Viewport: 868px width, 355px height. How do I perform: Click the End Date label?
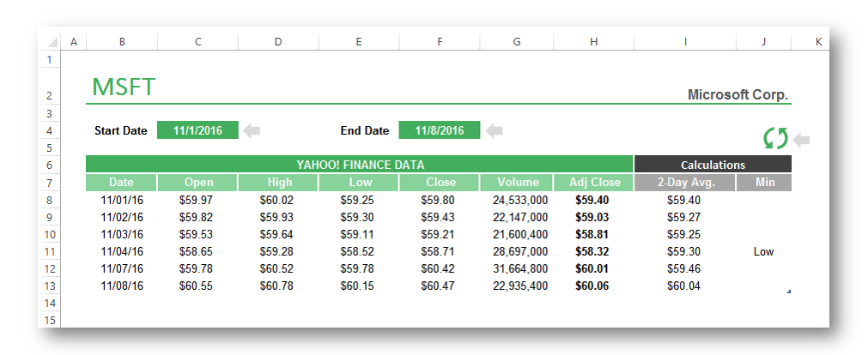tap(364, 131)
